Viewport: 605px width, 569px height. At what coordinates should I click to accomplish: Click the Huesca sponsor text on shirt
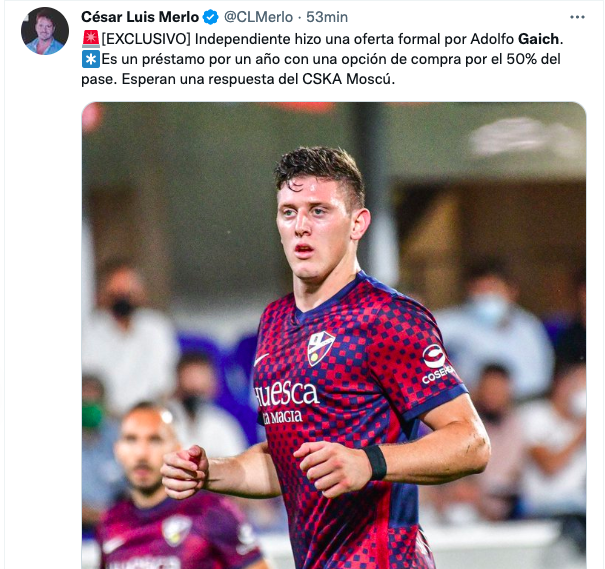point(286,394)
